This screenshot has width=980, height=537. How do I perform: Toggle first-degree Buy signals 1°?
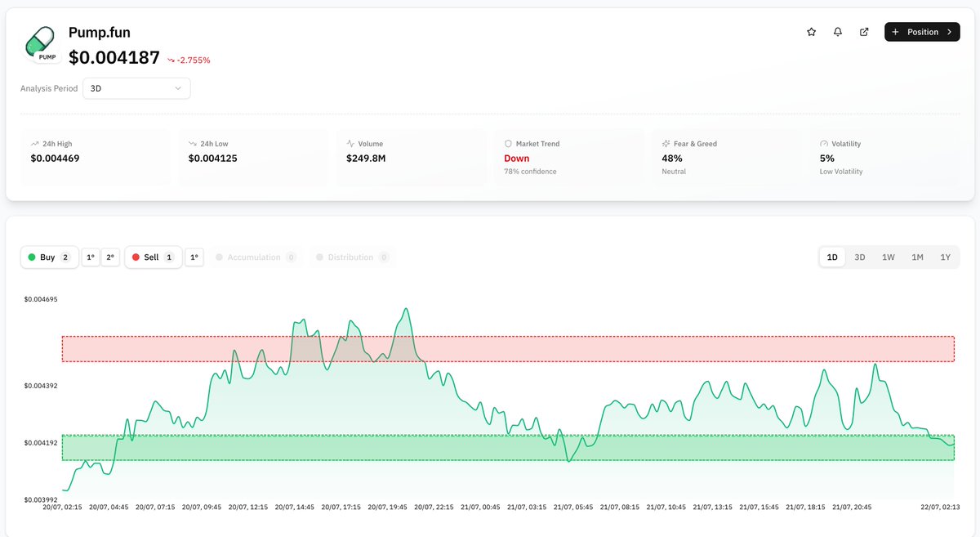click(91, 257)
